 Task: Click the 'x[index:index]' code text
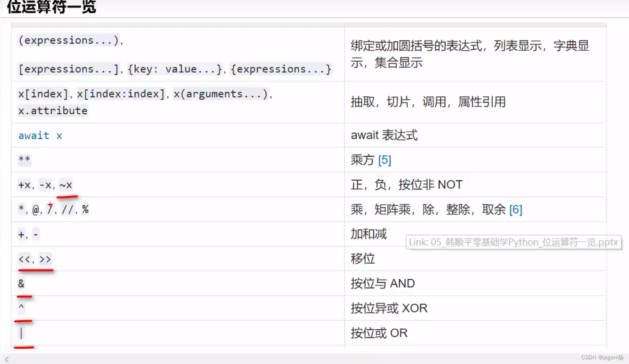click(x=121, y=94)
